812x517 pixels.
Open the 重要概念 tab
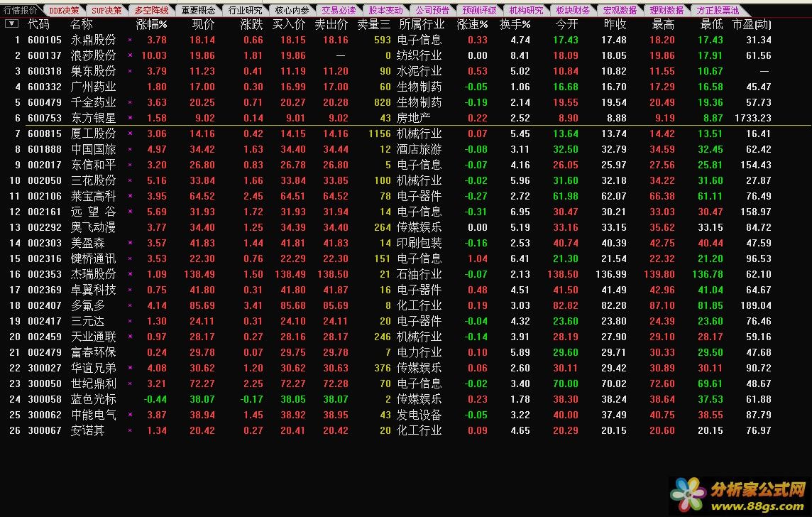[198, 11]
